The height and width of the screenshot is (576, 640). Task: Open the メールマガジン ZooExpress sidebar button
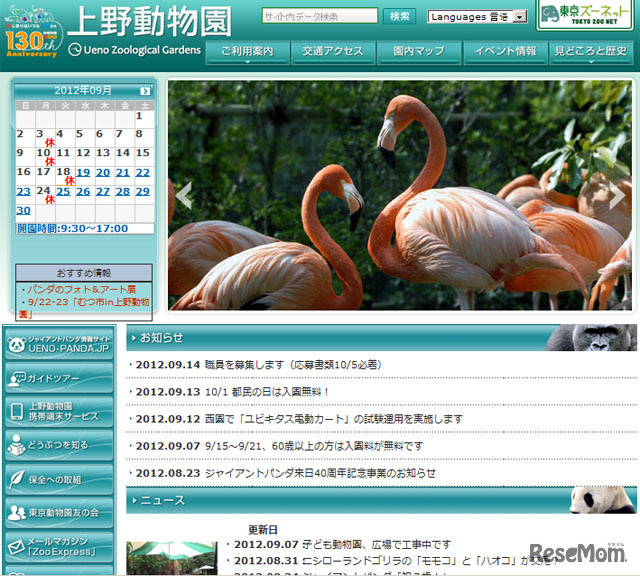coord(59,547)
